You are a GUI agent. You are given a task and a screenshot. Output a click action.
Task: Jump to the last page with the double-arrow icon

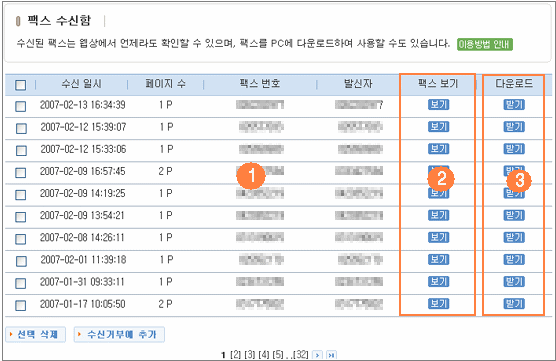coord(332,355)
